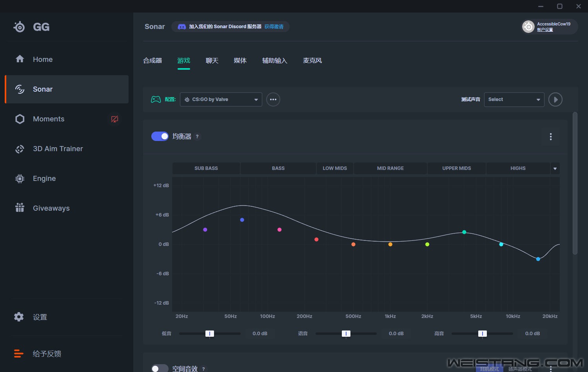The height and width of the screenshot is (372, 588).
Task: Switch to the 游戏 tab
Action: pos(184,61)
